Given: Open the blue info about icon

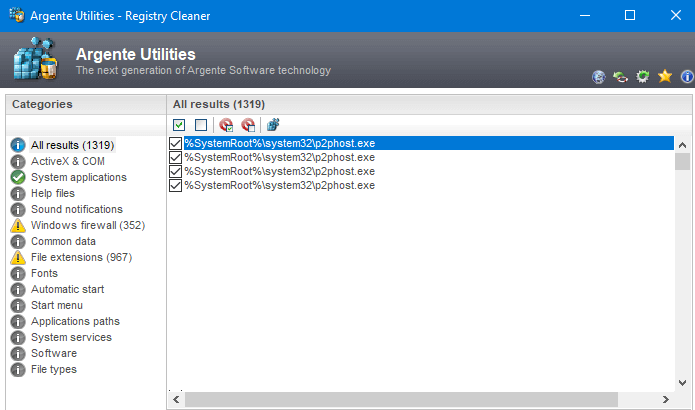Looking at the screenshot, I should (686, 76).
